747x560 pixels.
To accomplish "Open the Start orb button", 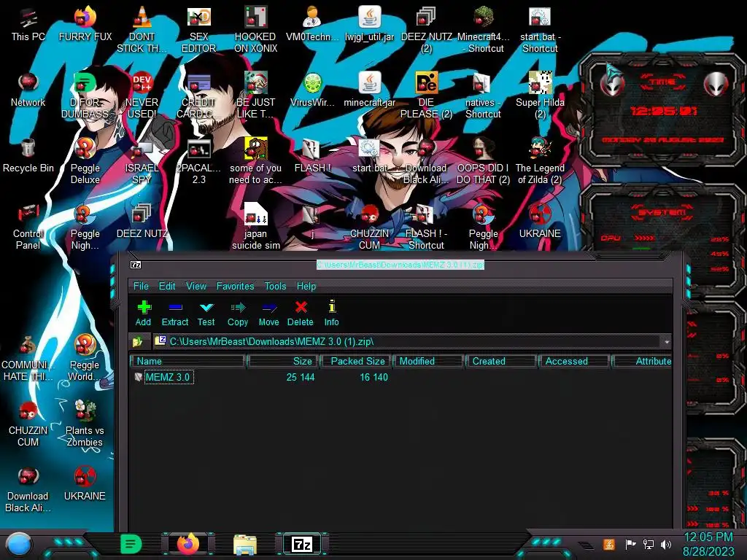I will click(18, 545).
